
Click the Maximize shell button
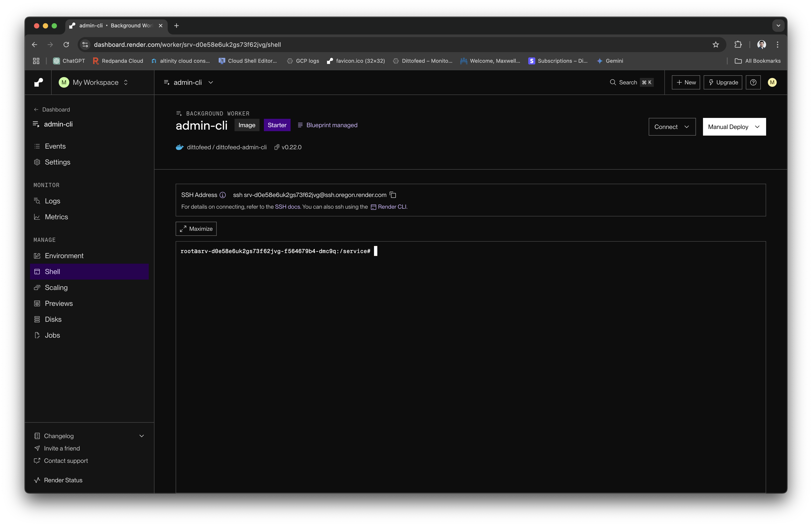point(196,229)
